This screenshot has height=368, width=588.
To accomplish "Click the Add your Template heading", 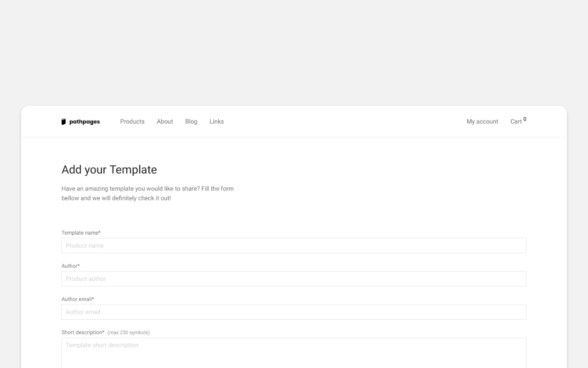I will click(x=109, y=169).
